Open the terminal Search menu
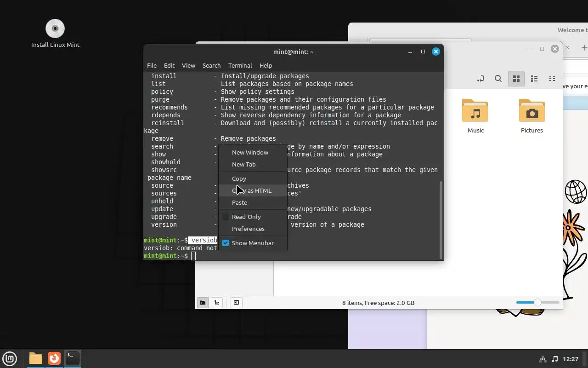This screenshot has width=588, height=368. tap(211, 65)
